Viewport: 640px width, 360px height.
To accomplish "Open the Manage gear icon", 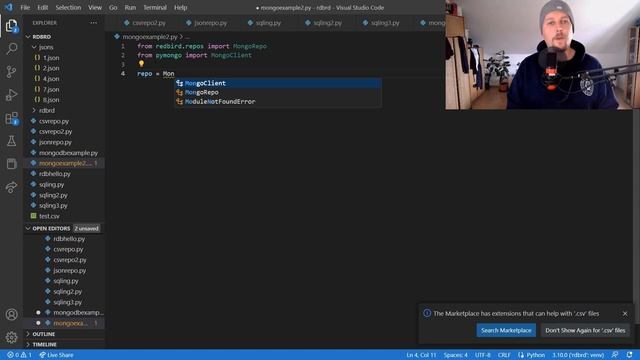I will tap(11, 337).
